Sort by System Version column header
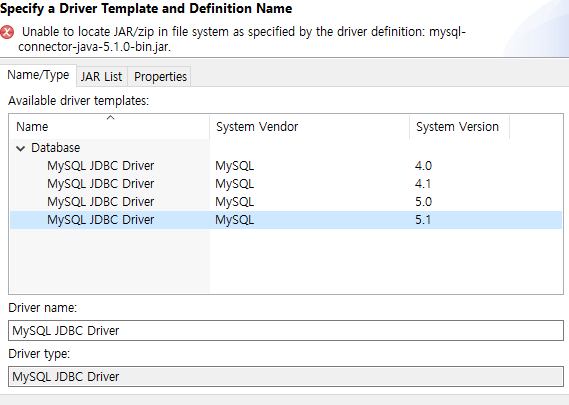Screen dimensions: 569x405 (x=459, y=127)
